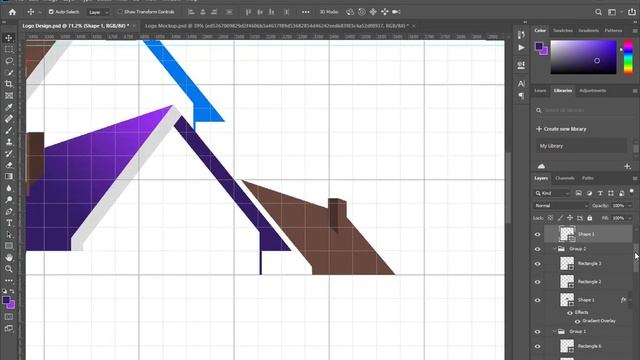Viewport: 640px width, 360px height.
Task: Collapse Group 2 with its chevron
Action: [x=554, y=249]
